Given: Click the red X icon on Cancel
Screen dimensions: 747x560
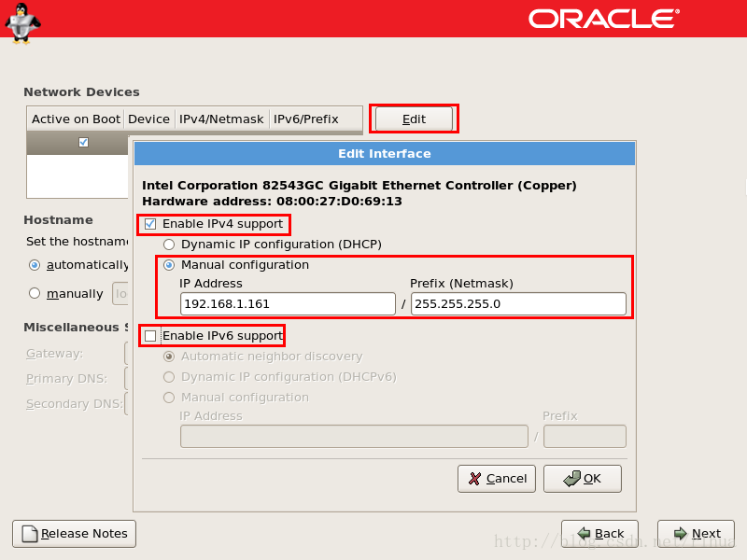Looking at the screenshot, I should pos(474,479).
